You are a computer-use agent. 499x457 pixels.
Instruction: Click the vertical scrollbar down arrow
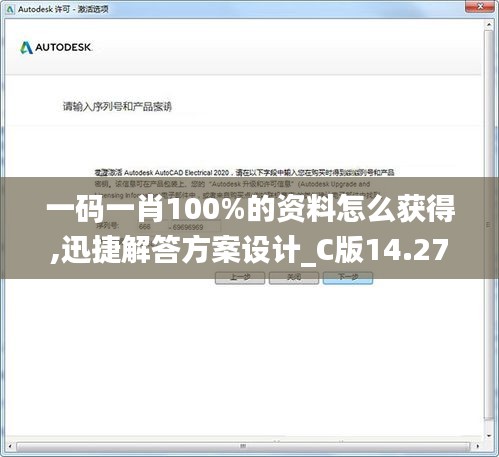tap(489, 435)
